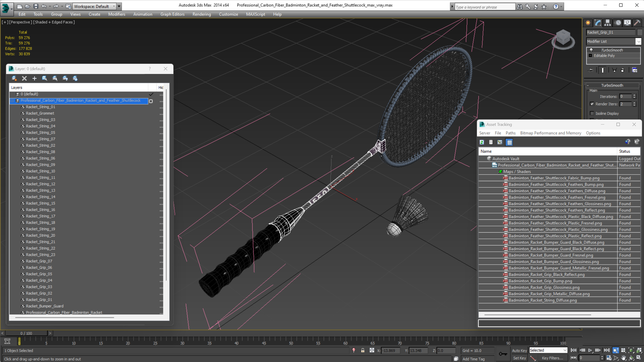
Task: Click Make Unique icon under modifier stack
Action: [614, 70]
